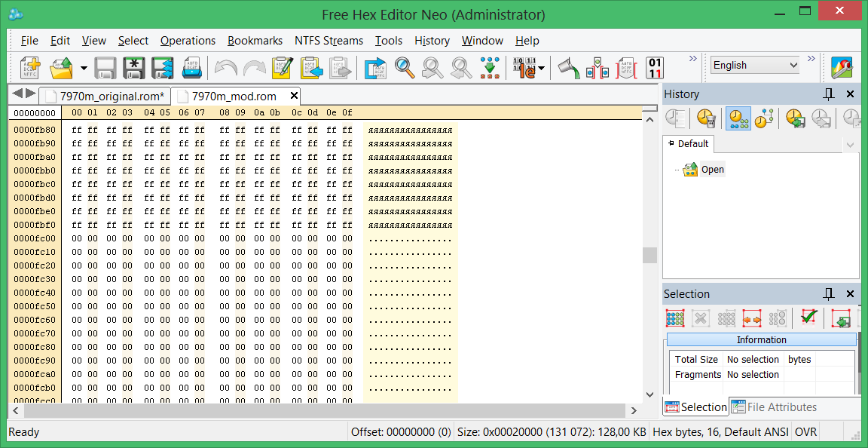Expand the Open file dropdown arrow
The width and height of the screenshot is (868, 448).
84,68
